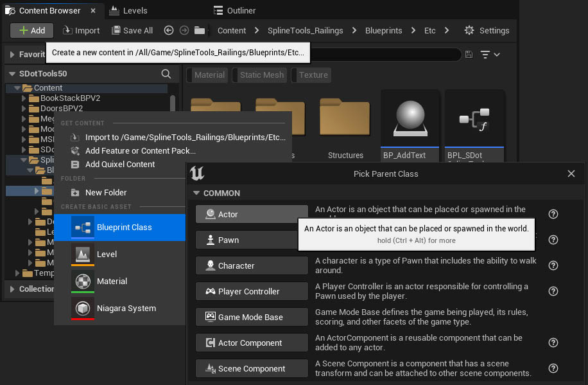Pick Character as the parent class
This screenshot has height=385, width=588.
coord(252,265)
